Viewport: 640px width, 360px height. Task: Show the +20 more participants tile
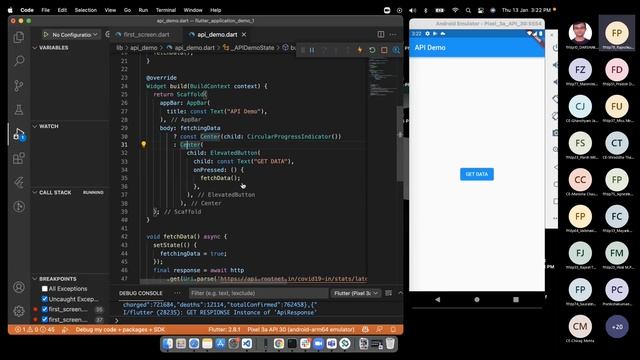tap(617, 327)
